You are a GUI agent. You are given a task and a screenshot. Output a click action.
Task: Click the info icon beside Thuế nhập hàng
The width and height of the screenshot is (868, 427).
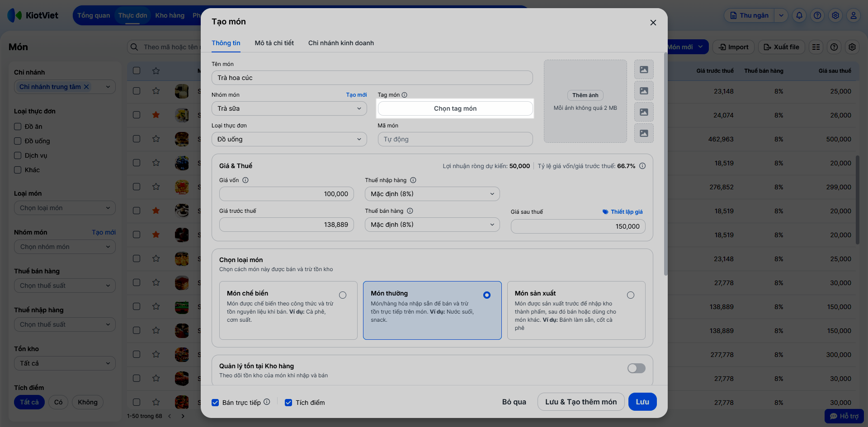click(x=413, y=180)
